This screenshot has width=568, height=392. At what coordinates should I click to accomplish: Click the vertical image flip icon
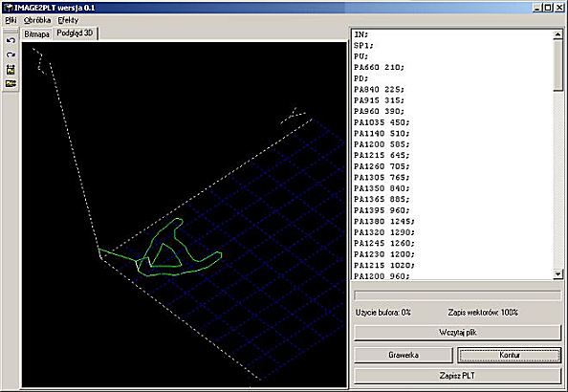(x=11, y=69)
